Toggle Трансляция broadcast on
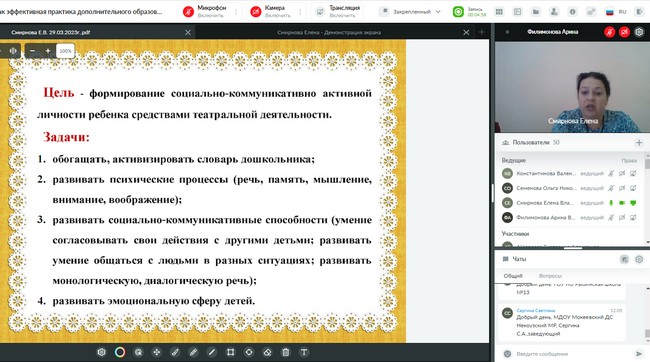650x362 pixels. click(x=320, y=12)
